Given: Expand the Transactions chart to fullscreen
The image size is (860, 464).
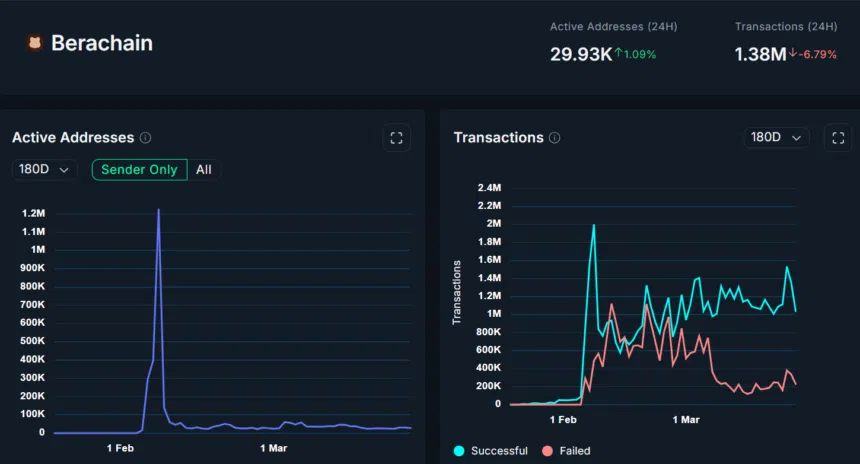Looking at the screenshot, I should point(838,138).
